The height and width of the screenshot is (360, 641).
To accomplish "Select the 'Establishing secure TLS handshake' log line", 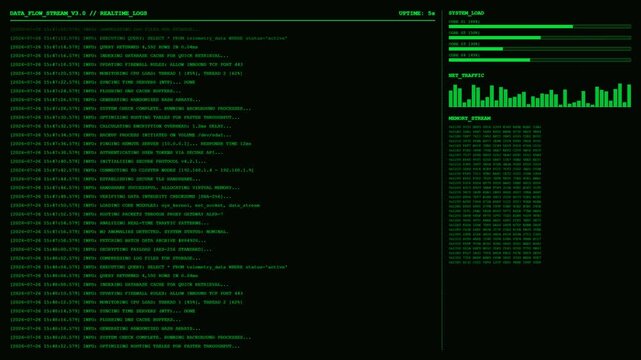I will click(x=105, y=179).
